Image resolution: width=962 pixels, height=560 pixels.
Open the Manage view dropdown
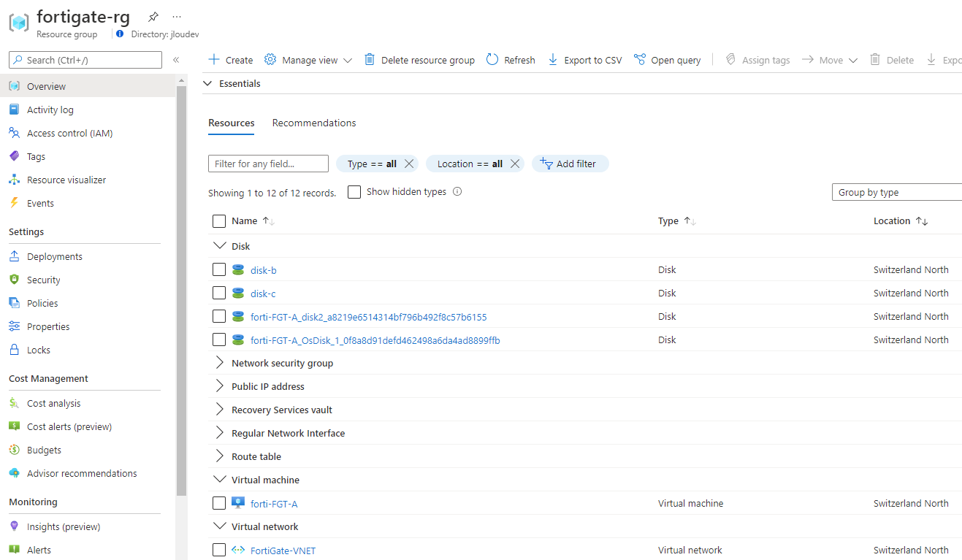[x=308, y=60]
